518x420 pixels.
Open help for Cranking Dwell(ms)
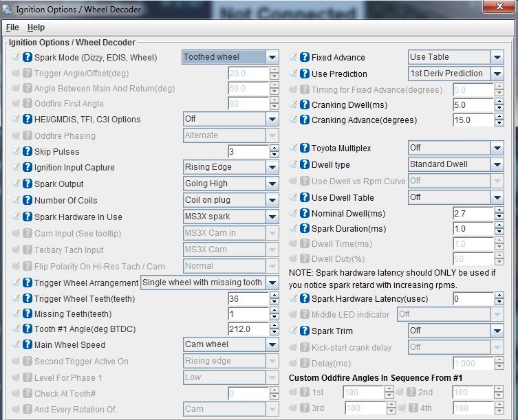(x=305, y=104)
